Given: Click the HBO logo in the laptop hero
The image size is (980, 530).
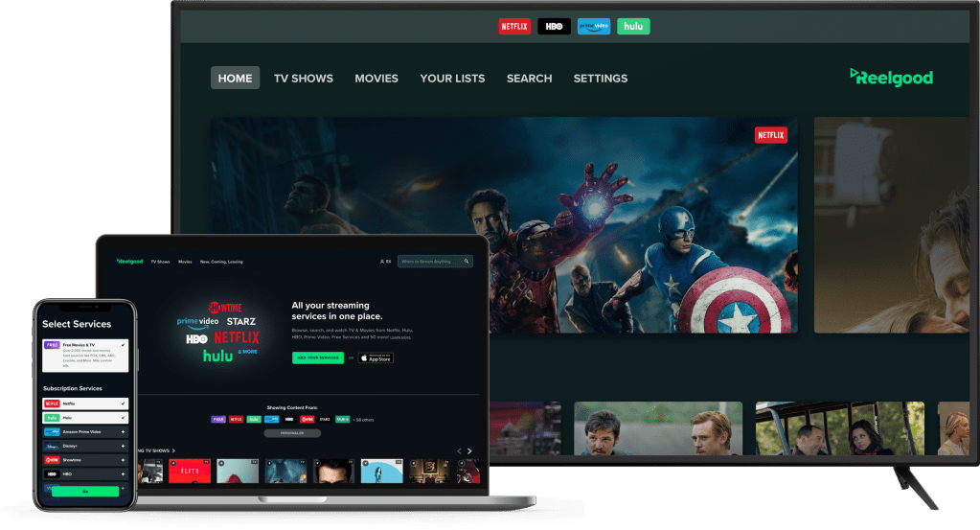Looking at the screenshot, I should [x=196, y=338].
